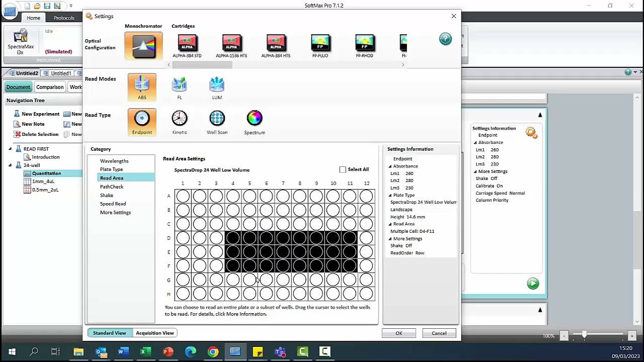Open help in the Settings dialog
This screenshot has height=362, width=644.
[445, 39]
